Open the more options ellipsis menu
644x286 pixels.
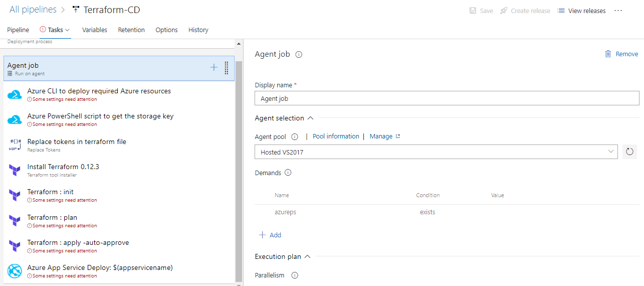618,11
